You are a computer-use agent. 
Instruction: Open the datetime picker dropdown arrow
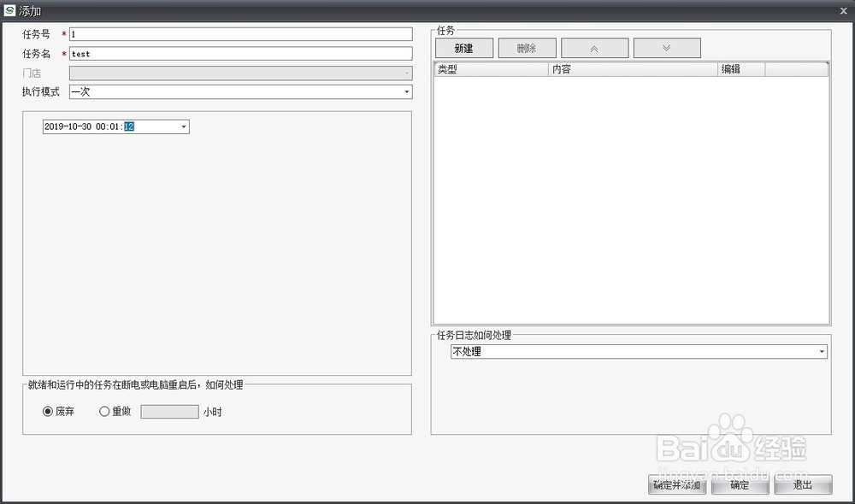(x=184, y=126)
